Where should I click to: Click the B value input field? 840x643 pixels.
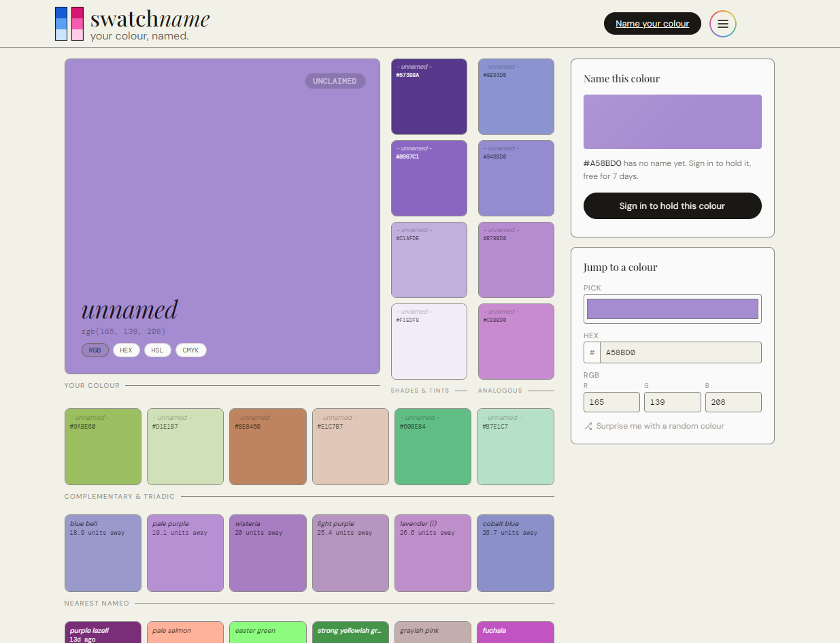(x=733, y=402)
